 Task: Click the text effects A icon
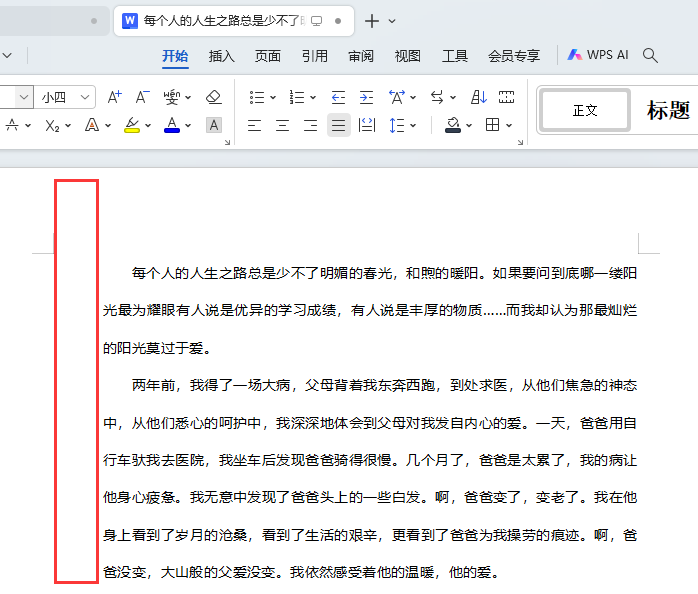[x=92, y=125]
